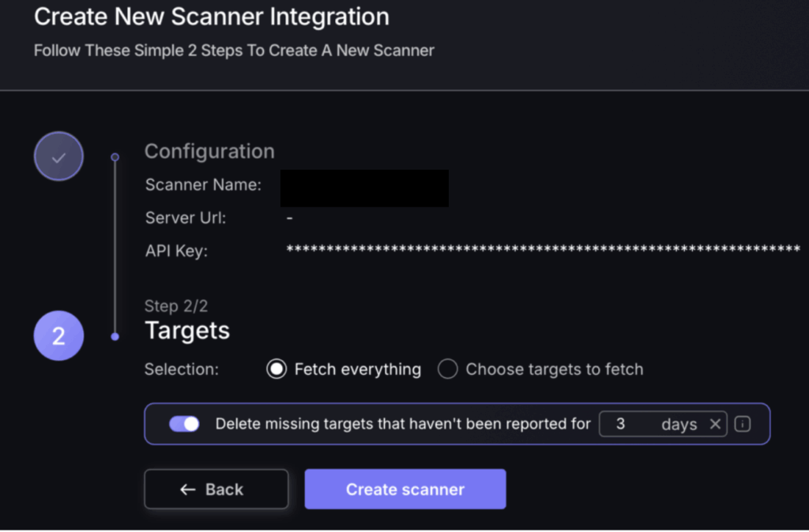Viewport: 809px width, 532px height.
Task: Click the masked API Key value
Action: (x=544, y=250)
